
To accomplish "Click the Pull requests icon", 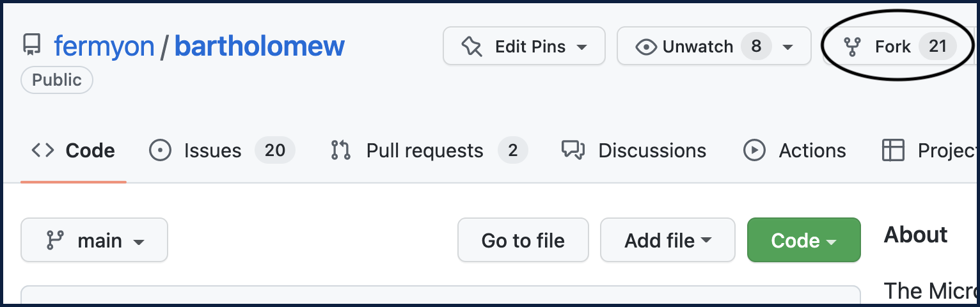I will [x=340, y=150].
